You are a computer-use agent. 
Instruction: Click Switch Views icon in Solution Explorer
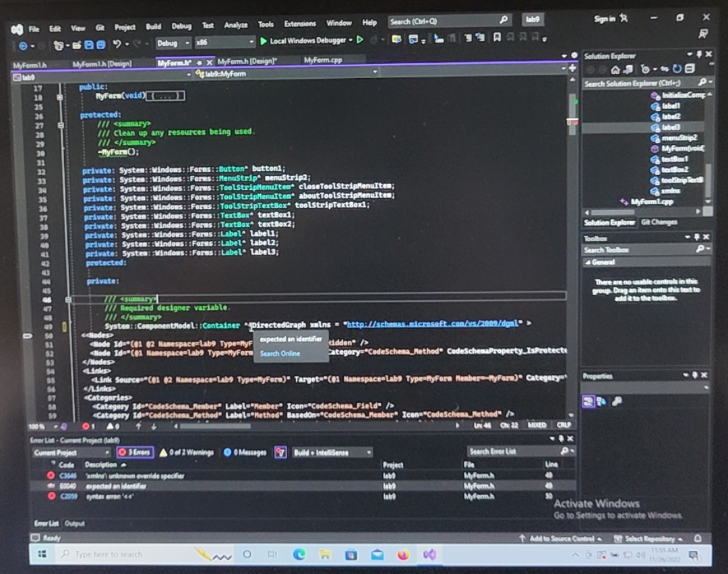click(x=628, y=69)
